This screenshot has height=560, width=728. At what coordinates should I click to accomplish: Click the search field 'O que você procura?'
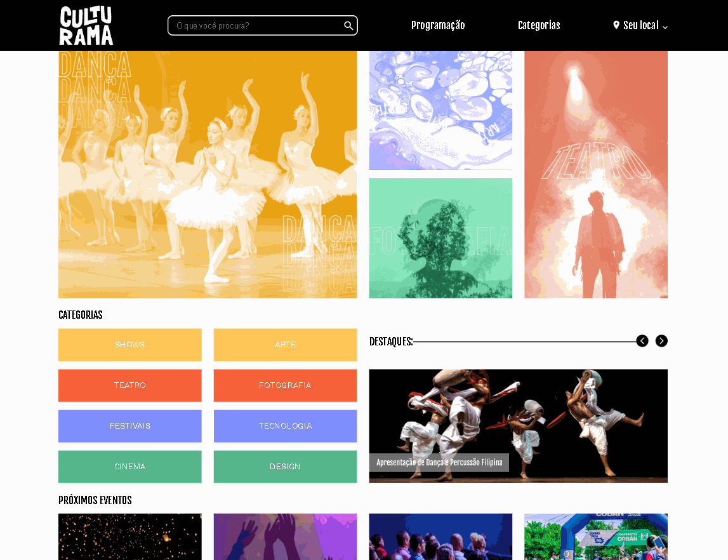[263, 25]
